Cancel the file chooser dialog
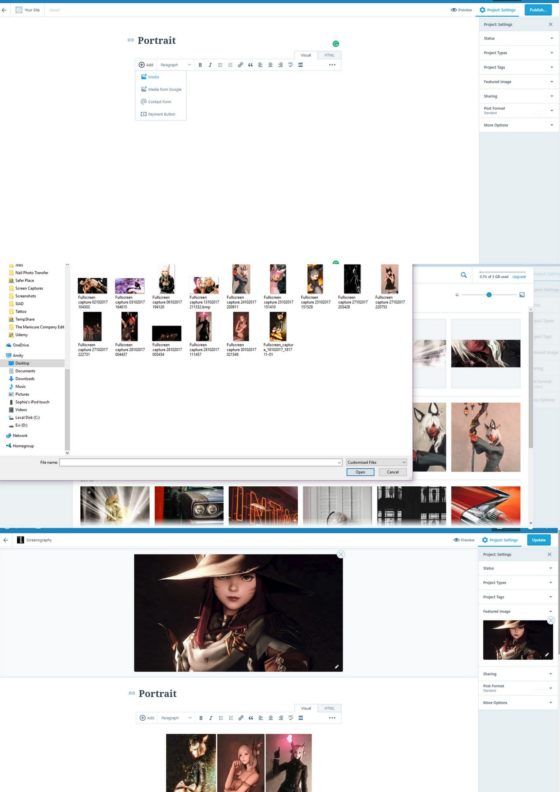 click(x=393, y=472)
